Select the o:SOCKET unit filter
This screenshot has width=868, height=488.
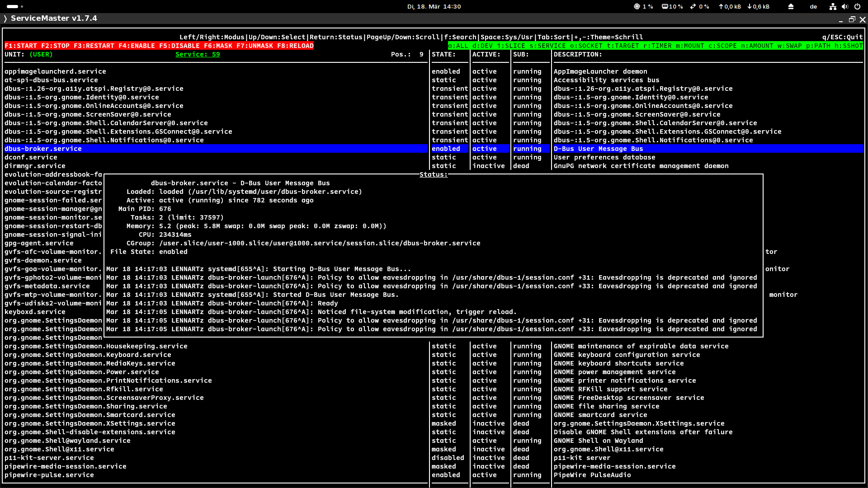(586, 46)
